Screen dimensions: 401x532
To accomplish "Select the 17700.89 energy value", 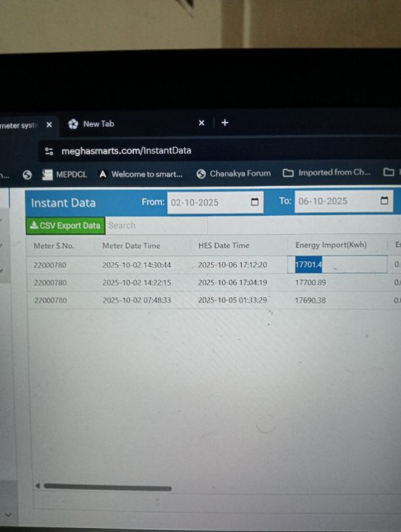I will click(310, 282).
